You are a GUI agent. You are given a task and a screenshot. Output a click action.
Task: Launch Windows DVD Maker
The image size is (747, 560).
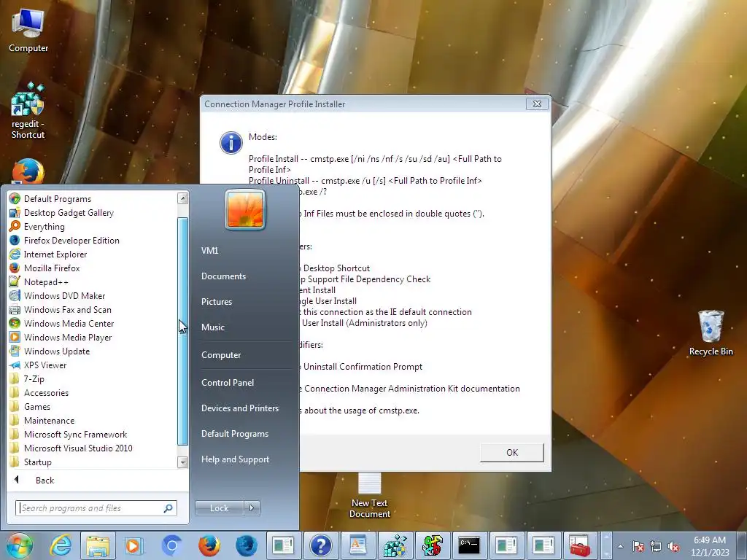click(64, 296)
